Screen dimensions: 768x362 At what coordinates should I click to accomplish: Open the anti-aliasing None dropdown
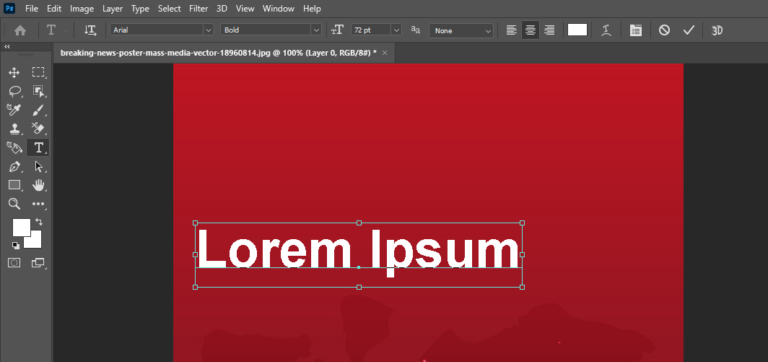click(x=461, y=30)
